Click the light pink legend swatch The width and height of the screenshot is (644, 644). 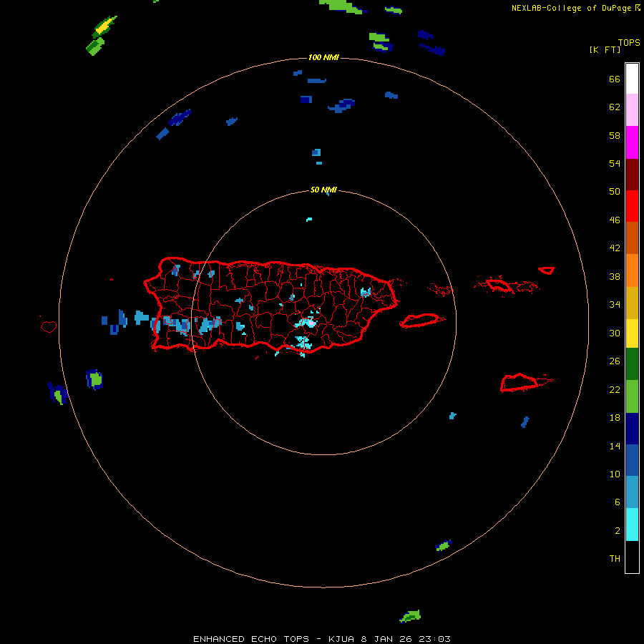point(632,110)
